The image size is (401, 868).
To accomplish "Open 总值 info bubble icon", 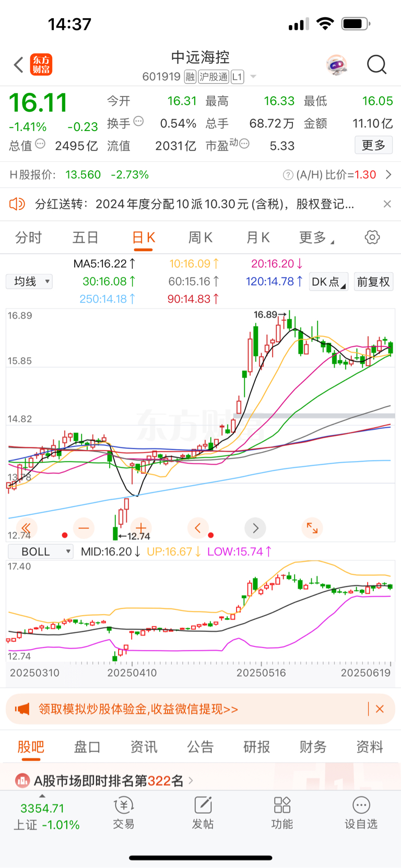I will 40,144.
